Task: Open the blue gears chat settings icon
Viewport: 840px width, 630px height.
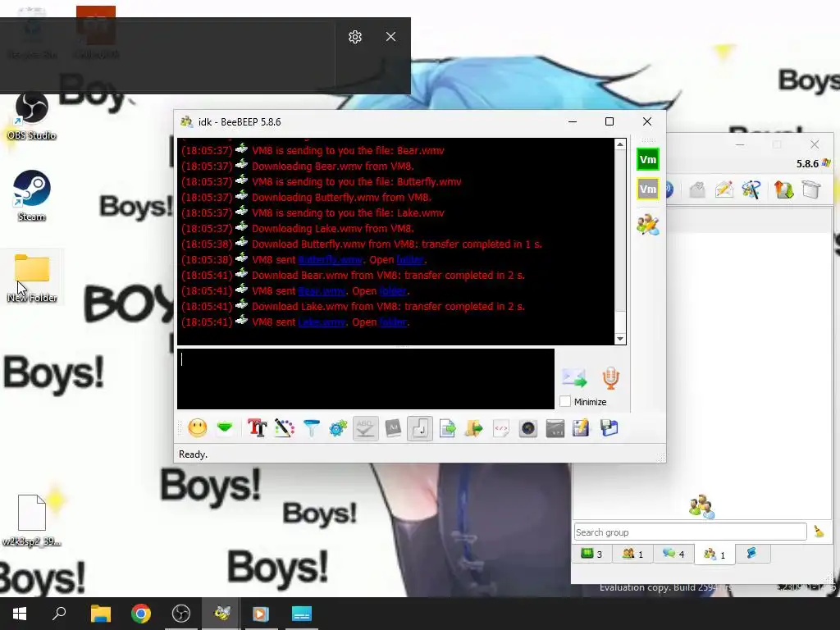Action: [x=338, y=428]
